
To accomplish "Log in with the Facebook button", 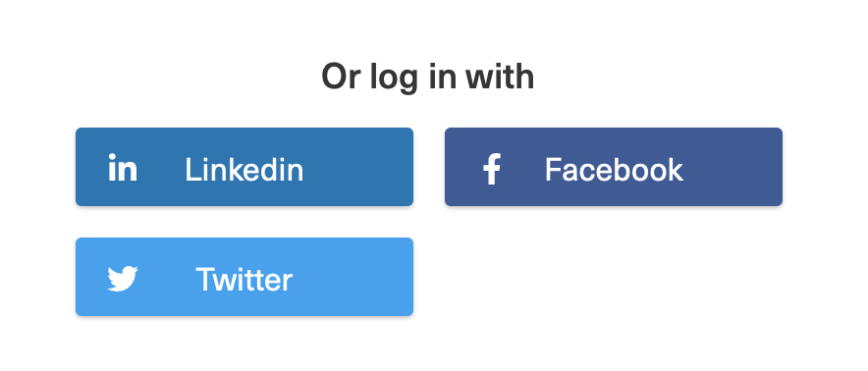I will 614,167.
